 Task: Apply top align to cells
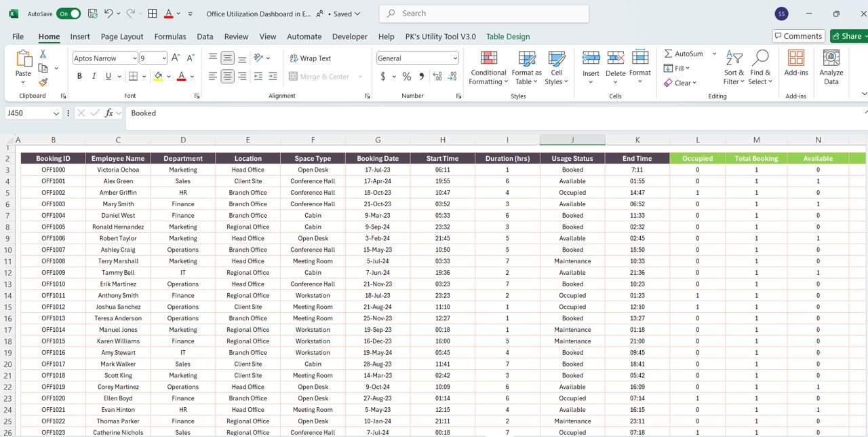213,58
